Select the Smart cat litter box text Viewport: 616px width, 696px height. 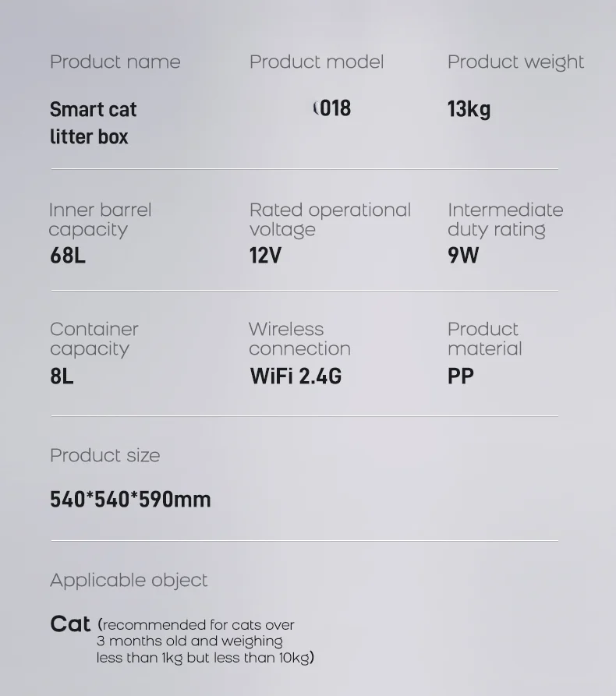[93, 122]
